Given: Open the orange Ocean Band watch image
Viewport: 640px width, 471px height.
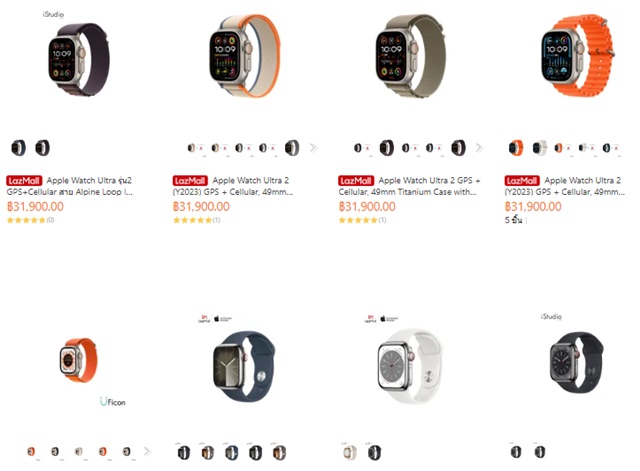Looking at the screenshot, I should click(577, 55).
